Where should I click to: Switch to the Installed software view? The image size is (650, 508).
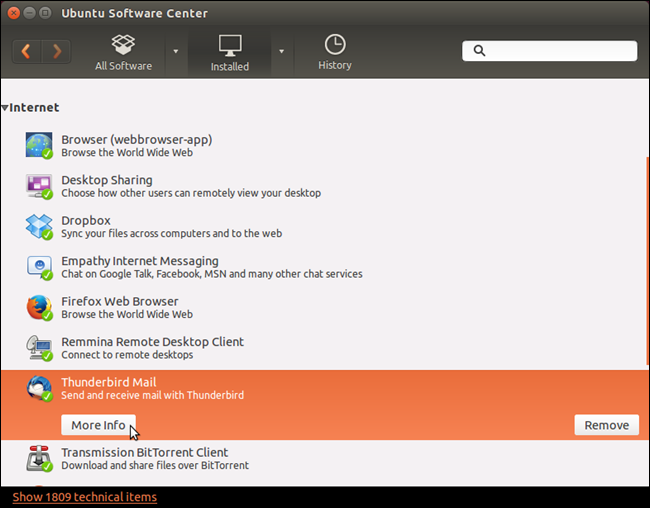tap(230, 53)
